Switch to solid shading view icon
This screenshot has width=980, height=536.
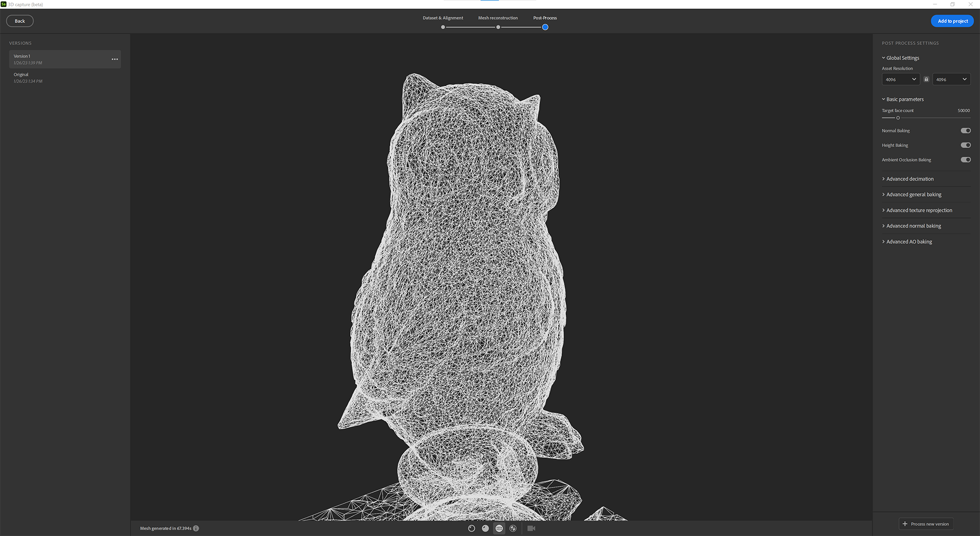point(485,528)
